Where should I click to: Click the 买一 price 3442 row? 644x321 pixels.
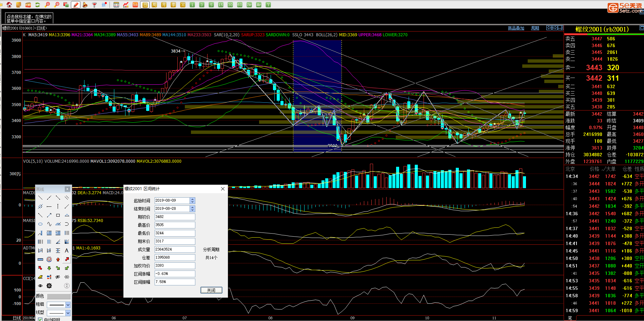604,78
